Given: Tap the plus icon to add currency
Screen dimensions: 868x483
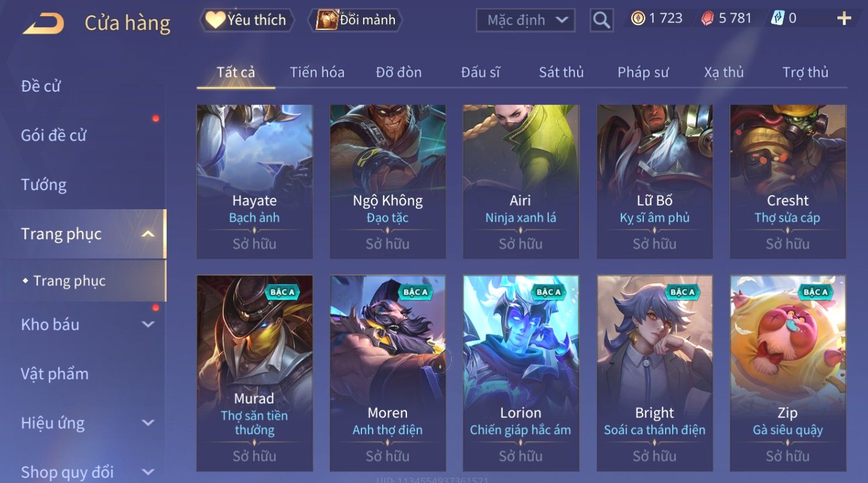Looking at the screenshot, I should pyautogui.click(x=844, y=18).
